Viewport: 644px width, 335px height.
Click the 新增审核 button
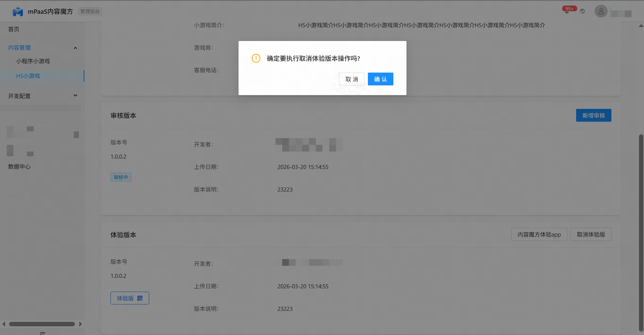point(594,115)
